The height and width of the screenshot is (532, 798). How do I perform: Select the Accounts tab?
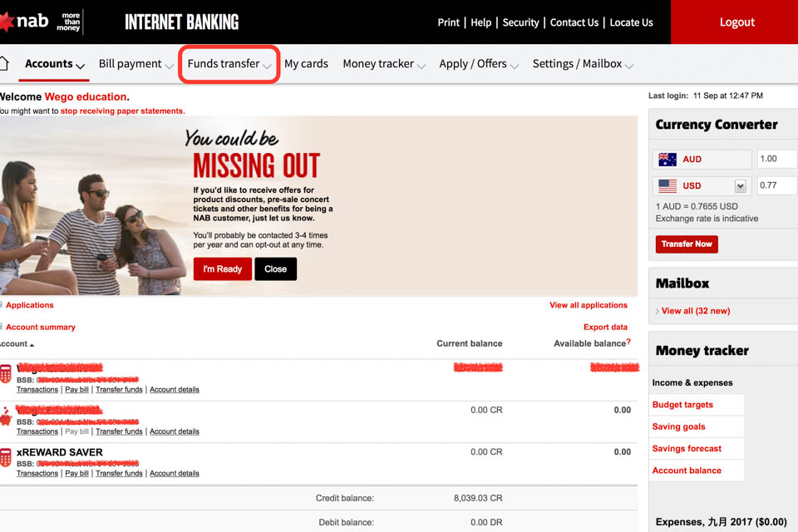[x=54, y=64]
